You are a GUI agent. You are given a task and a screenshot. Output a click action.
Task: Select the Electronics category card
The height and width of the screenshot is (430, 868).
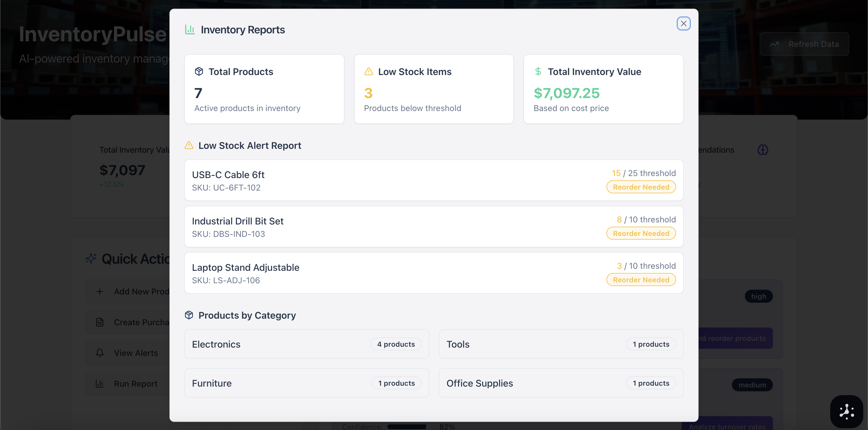(x=306, y=344)
